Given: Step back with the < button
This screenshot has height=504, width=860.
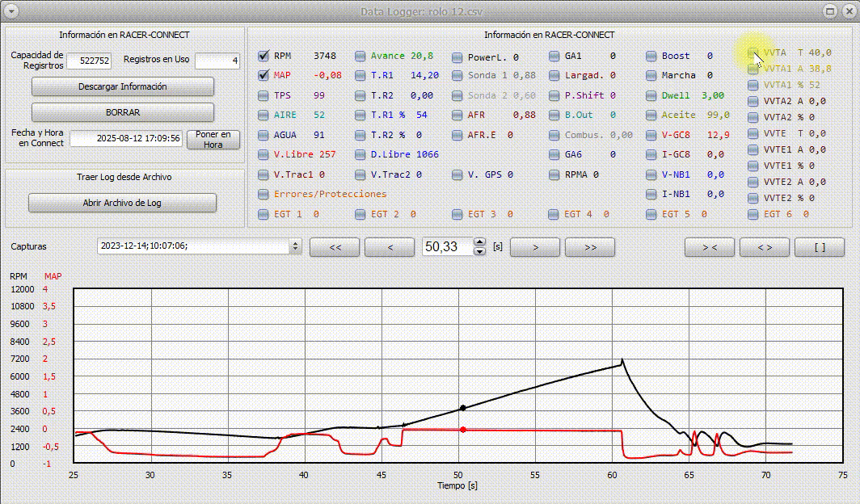Looking at the screenshot, I should [390, 247].
